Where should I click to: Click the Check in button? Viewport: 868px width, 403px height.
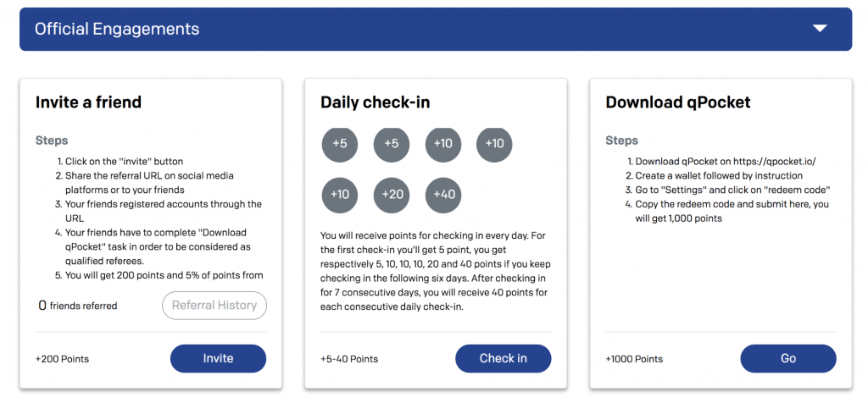click(504, 358)
